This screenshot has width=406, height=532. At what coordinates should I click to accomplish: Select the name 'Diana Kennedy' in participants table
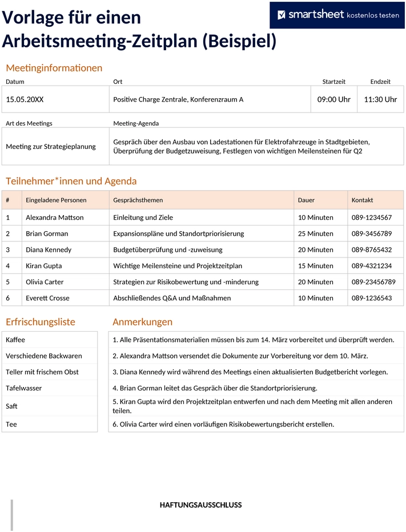tap(49, 249)
